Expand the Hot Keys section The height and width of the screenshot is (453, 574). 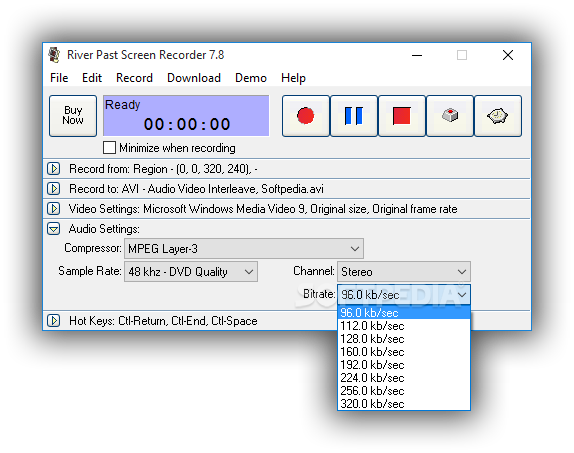pyautogui.click(x=54, y=321)
